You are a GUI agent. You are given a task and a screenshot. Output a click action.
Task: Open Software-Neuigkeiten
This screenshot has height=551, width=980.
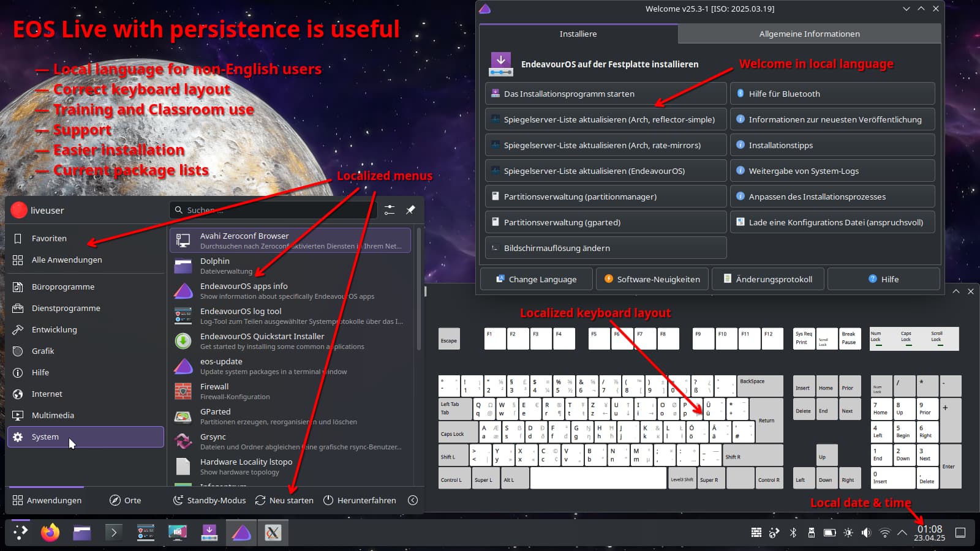pyautogui.click(x=652, y=279)
